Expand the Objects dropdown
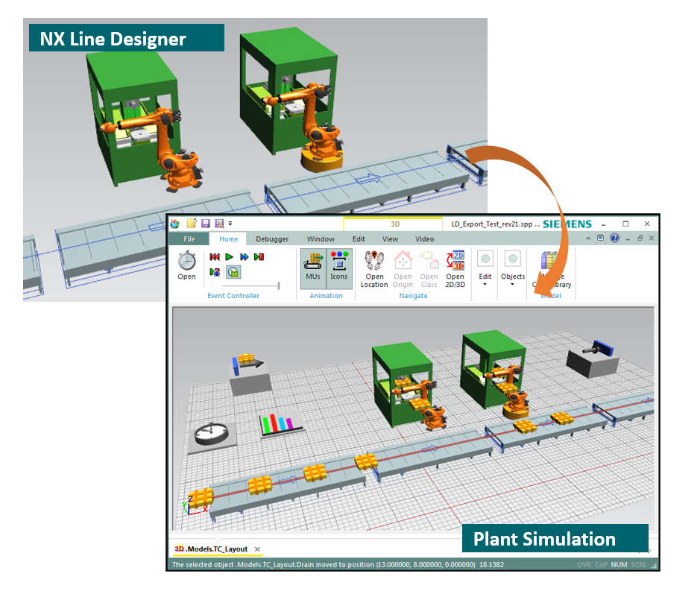 click(x=512, y=268)
